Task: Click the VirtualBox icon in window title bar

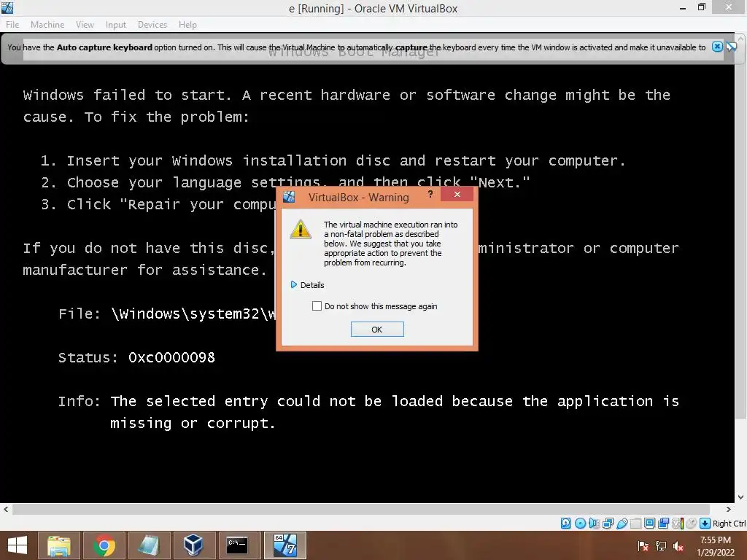Action: [7, 7]
